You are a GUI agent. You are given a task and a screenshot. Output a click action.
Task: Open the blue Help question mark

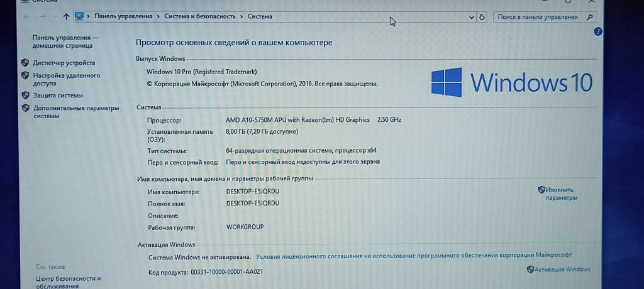pyautogui.click(x=598, y=31)
